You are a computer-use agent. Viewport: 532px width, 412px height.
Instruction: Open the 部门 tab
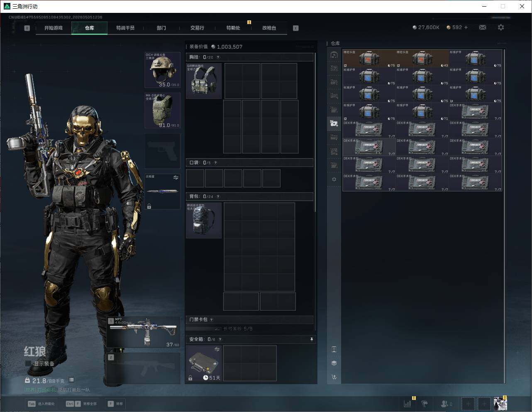[161, 28]
